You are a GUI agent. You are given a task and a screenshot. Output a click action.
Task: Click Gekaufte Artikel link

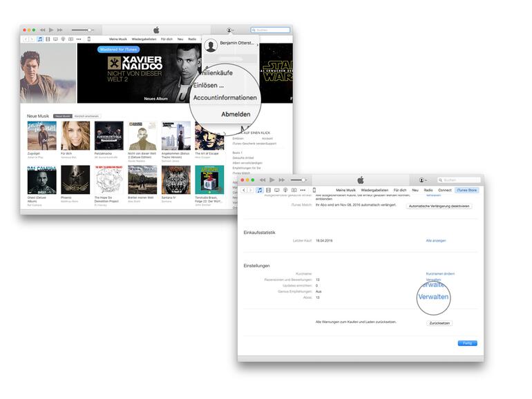click(x=243, y=158)
